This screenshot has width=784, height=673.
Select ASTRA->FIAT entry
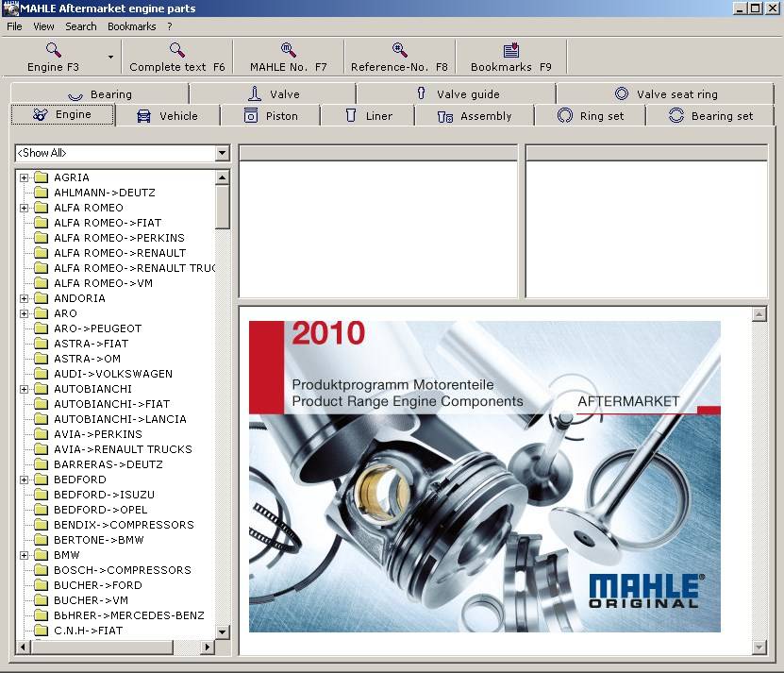pyautogui.click(x=91, y=344)
